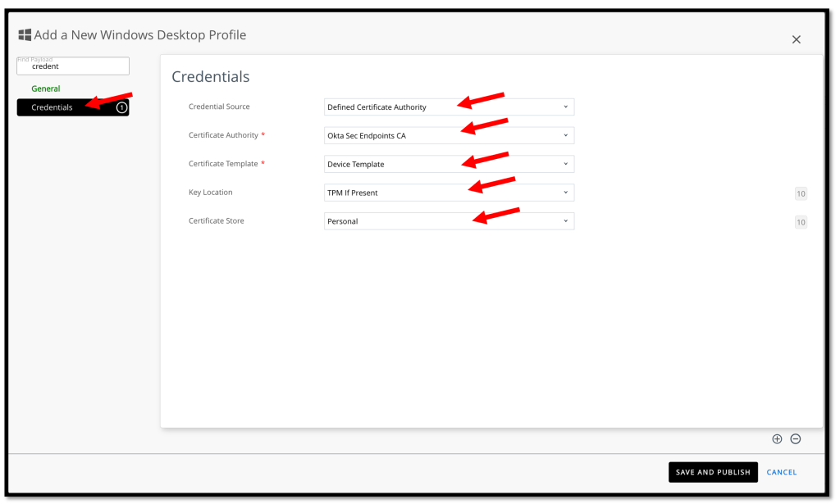Select the General payload section
The width and height of the screenshot is (840, 504).
(x=46, y=89)
